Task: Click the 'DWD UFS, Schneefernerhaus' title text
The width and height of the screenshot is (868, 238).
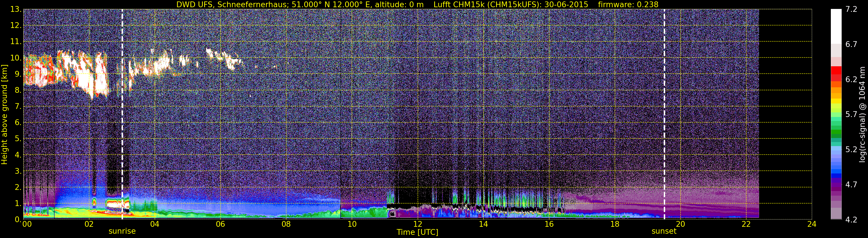Action: click(x=232, y=4)
